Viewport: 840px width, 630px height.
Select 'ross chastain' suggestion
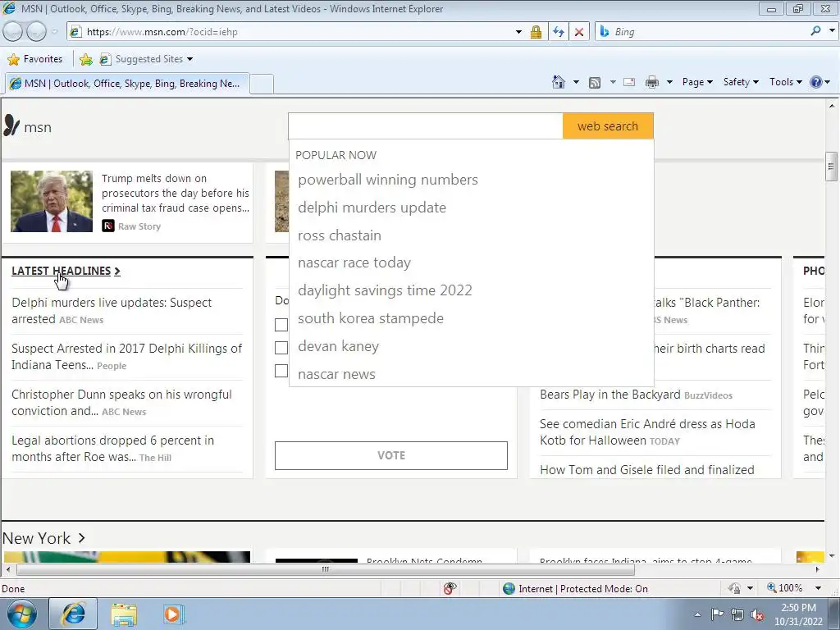pyautogui.click(x=340, y=235)
